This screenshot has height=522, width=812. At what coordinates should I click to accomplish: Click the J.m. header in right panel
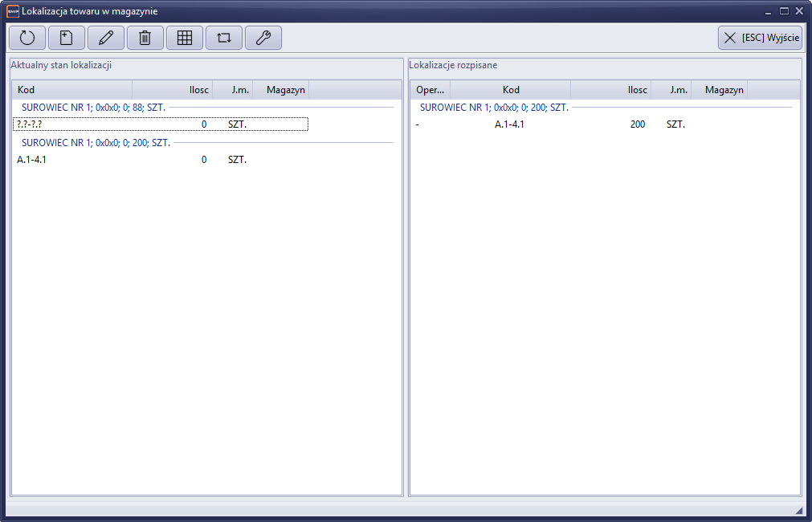pos(671,90)
